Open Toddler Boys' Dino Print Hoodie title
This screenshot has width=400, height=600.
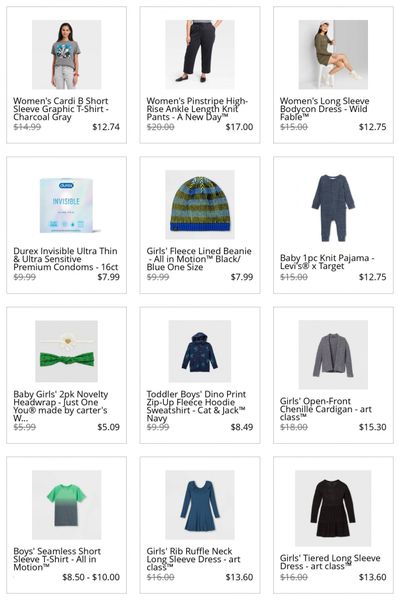click(x=196, y=406)
